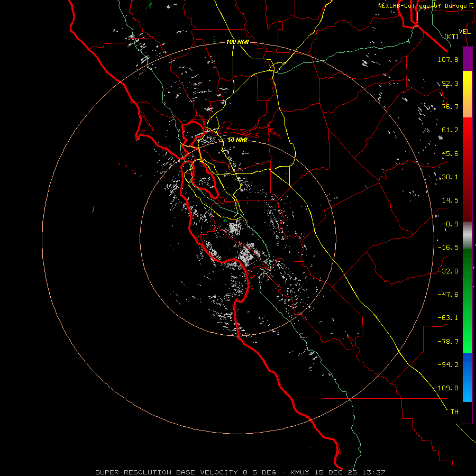Image resolution: width=476 pixels, height=476 pixels.
Task: Select the -32.0 value on velocity scale
Action: (448, 271)
